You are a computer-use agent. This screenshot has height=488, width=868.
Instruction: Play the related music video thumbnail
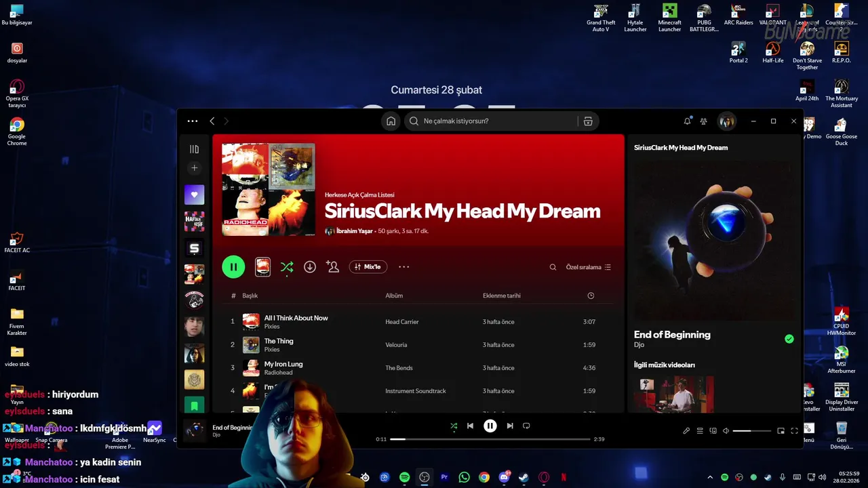point(674,394)
